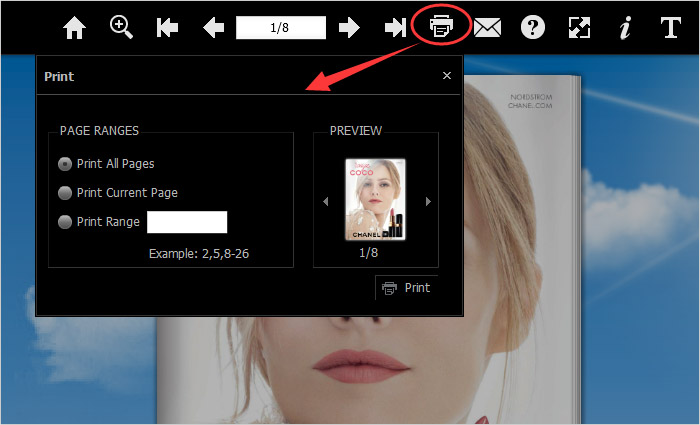Click the Print Range text field

coord(187,222)
